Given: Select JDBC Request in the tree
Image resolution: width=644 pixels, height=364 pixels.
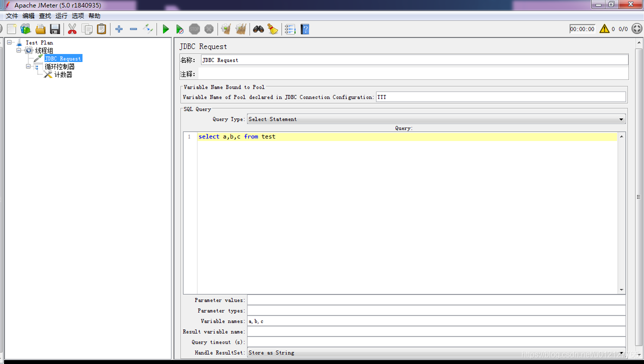Looking at the screenshot, I should click(x=62, y=58).
